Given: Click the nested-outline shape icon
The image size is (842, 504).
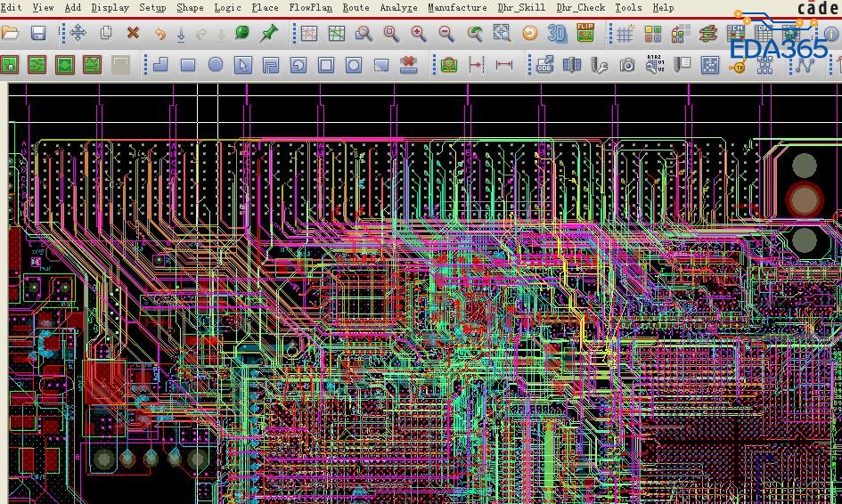Looking at the screenshot, I should pos(271,65).
